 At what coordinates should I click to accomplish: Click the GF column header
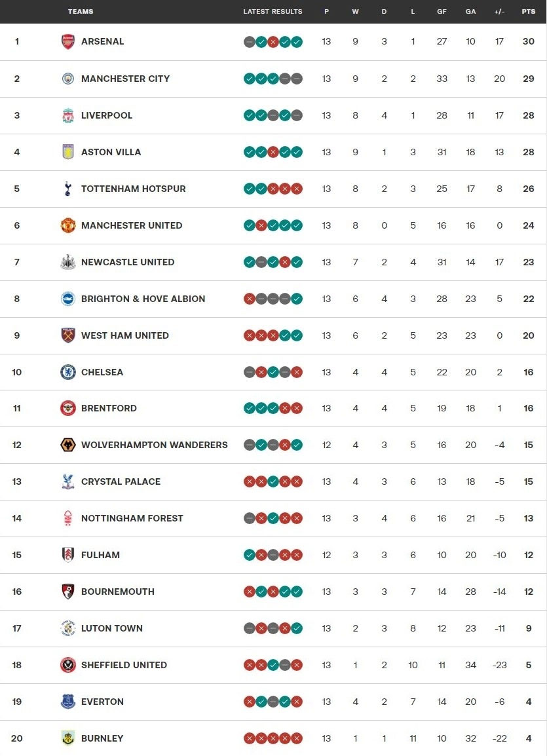click(442, 12)
